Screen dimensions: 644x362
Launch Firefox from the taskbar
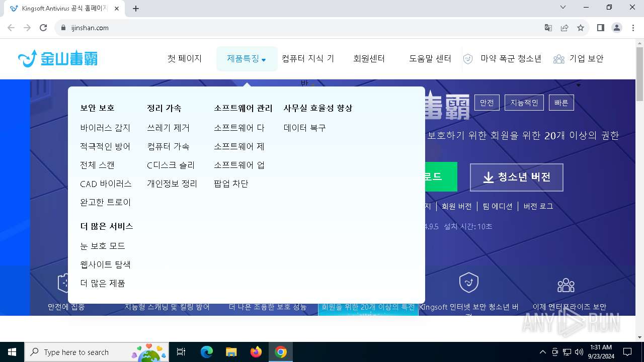(x=256, y=352)
